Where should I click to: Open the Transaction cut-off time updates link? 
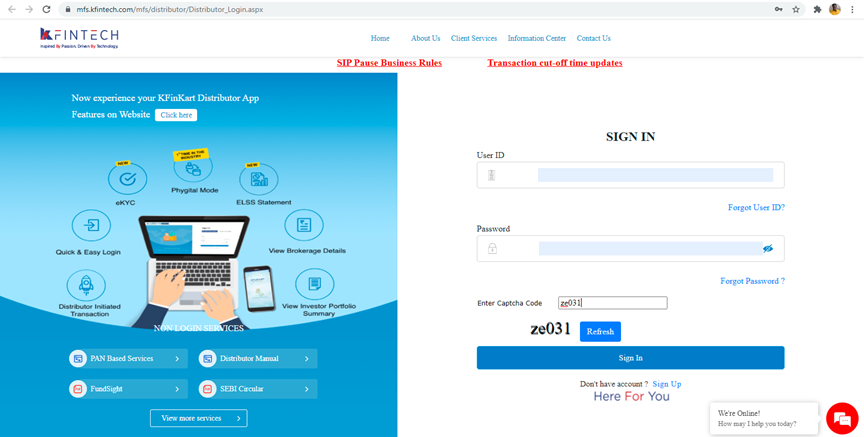pos(555,63)
